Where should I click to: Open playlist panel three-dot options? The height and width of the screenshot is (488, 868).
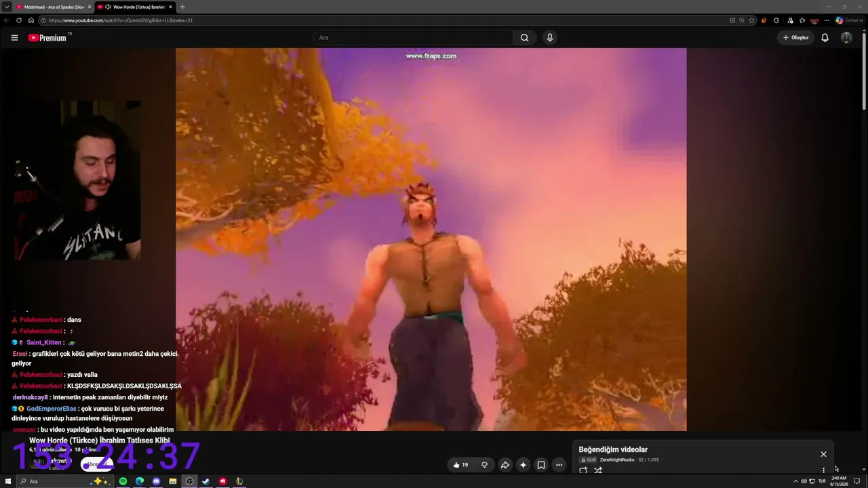(x=823, y=470)
